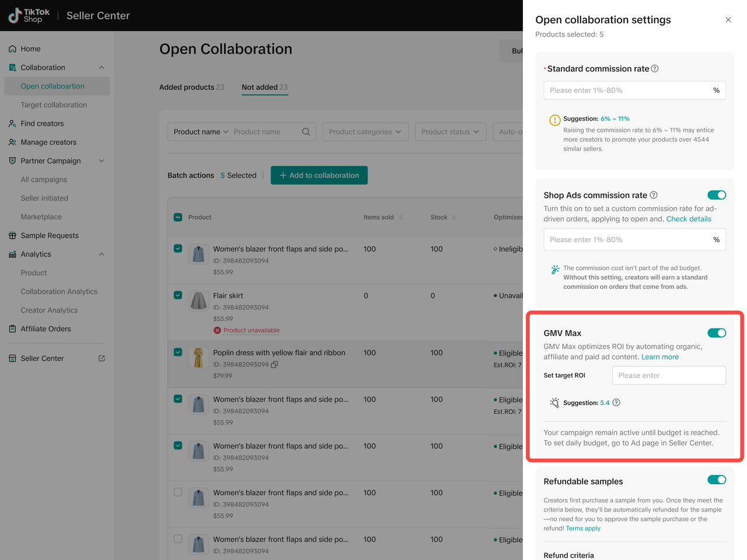Turn off Shop Ads commission rate toggle
This screenshot has height=560, width=747.
point(716,195)
